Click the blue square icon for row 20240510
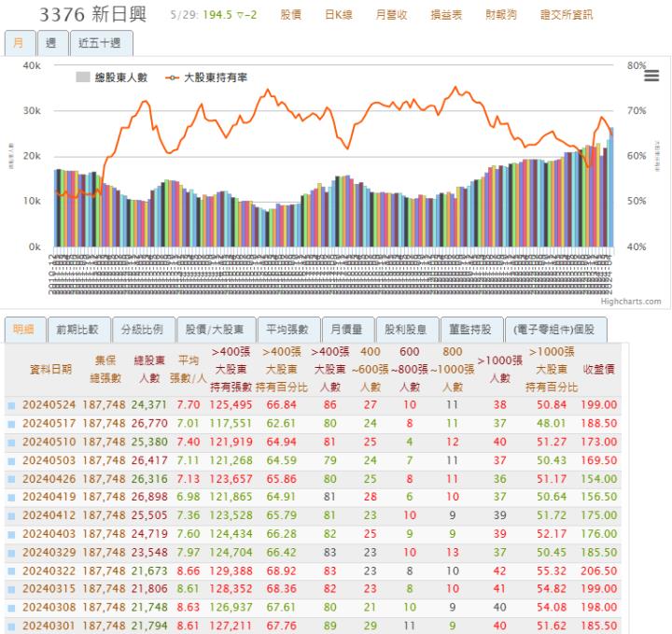 pos(11,443)
